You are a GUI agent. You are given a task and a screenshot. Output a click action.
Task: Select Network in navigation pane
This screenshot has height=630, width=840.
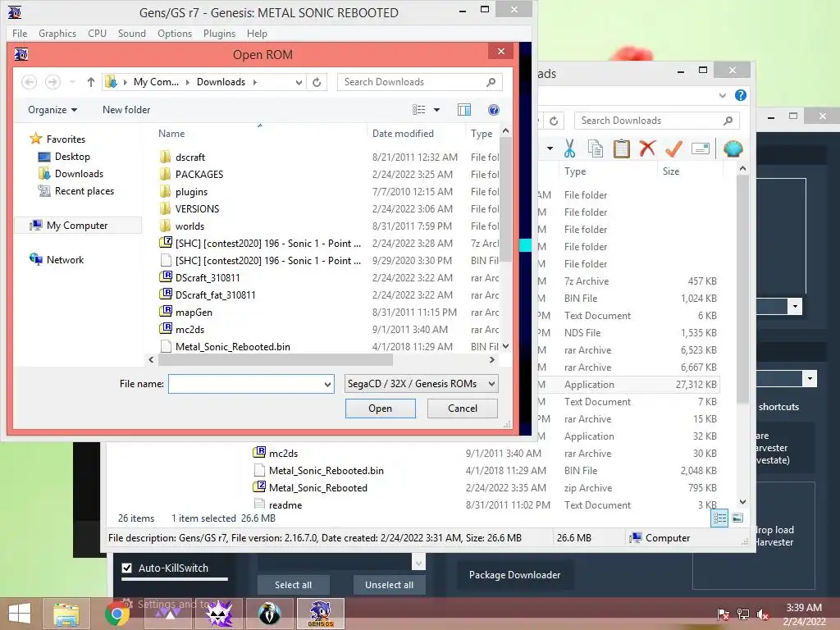coord(65,260)
